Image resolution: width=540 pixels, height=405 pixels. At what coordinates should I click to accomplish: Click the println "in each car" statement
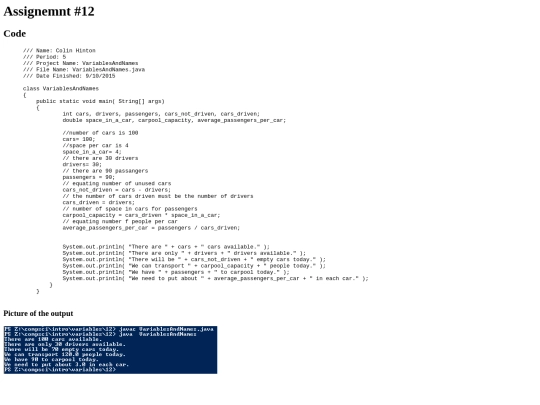216,279
